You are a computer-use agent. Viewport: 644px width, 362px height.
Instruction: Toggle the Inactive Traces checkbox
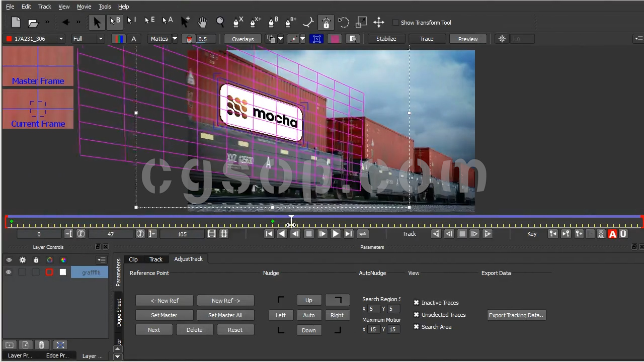pyautogui.click(x=417, y=303)
